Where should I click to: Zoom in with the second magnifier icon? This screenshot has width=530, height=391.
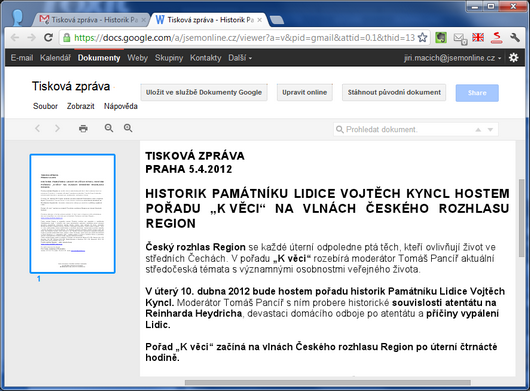(x=128, y=128)
